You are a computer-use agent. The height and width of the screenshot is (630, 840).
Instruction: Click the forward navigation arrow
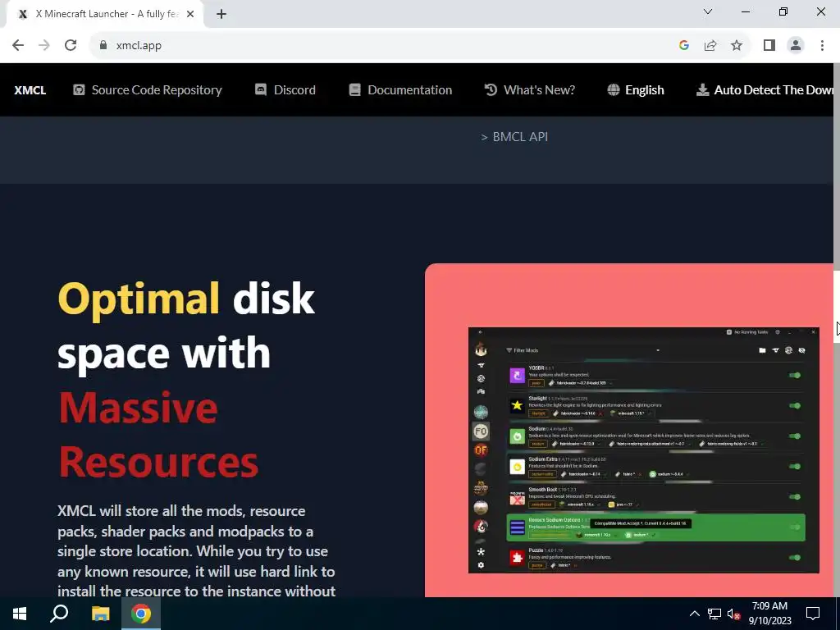pyautogui.click(x=44, y=46)
